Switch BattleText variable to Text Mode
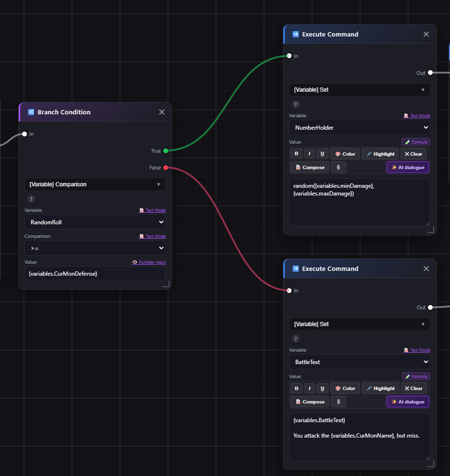The image size is (450, 476). (x=416, y=350)
